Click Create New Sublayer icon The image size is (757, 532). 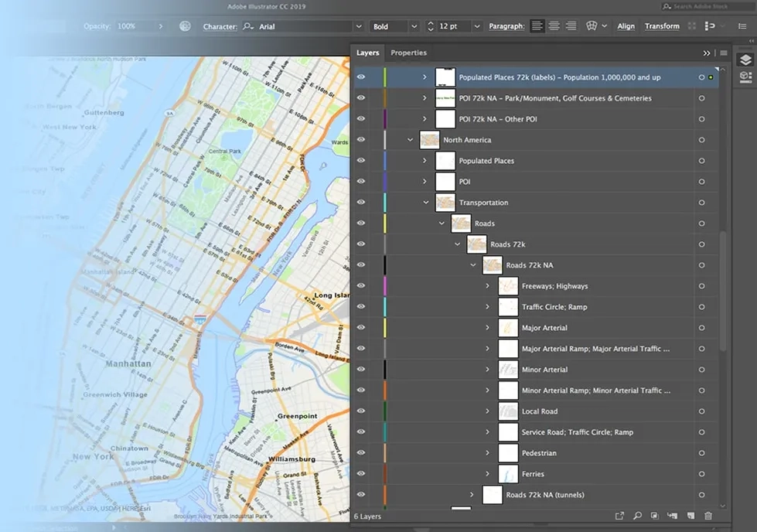click(x=672, y=516)
